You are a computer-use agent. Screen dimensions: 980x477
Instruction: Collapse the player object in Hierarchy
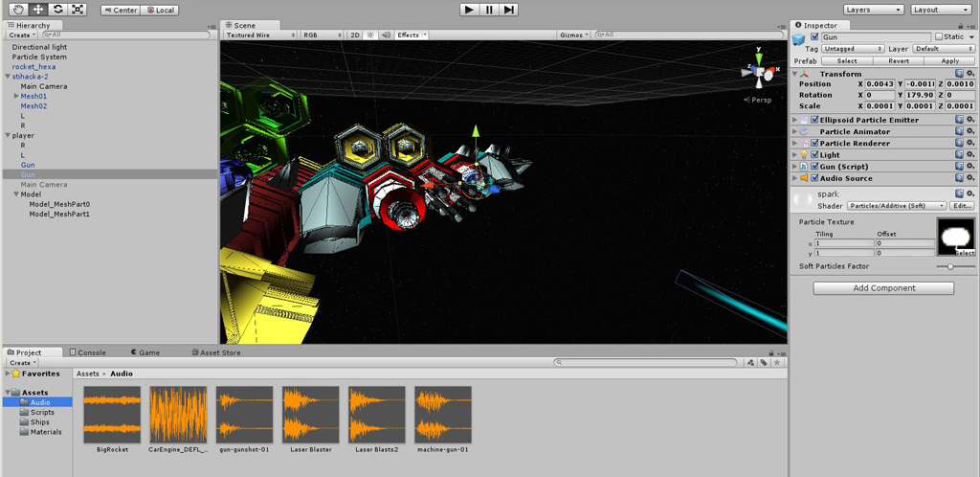tap(8, 135)
